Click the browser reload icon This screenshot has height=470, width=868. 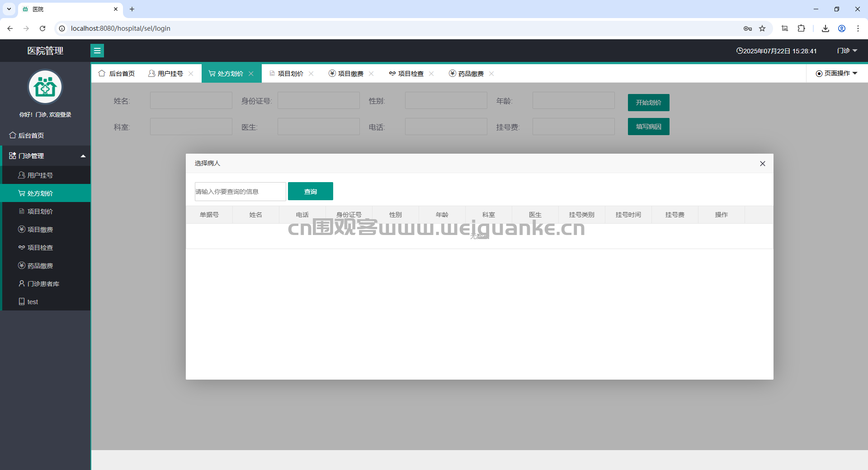click(x=42, y=28)
